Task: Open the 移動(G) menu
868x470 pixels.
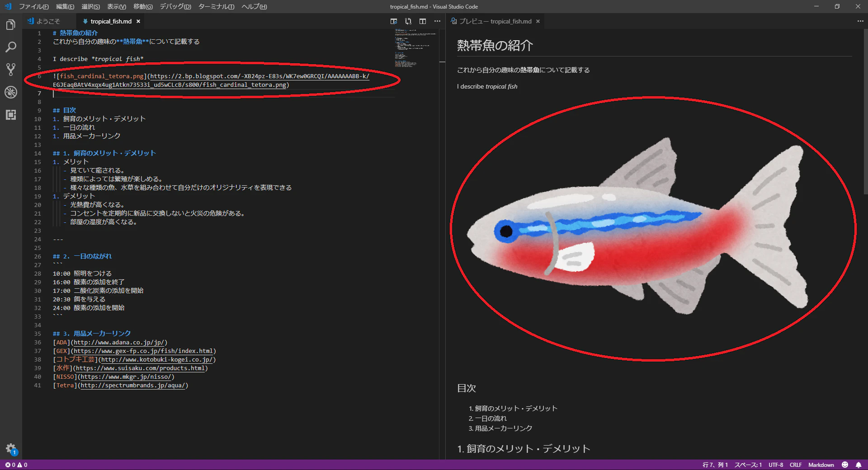Action: point(143,7)
